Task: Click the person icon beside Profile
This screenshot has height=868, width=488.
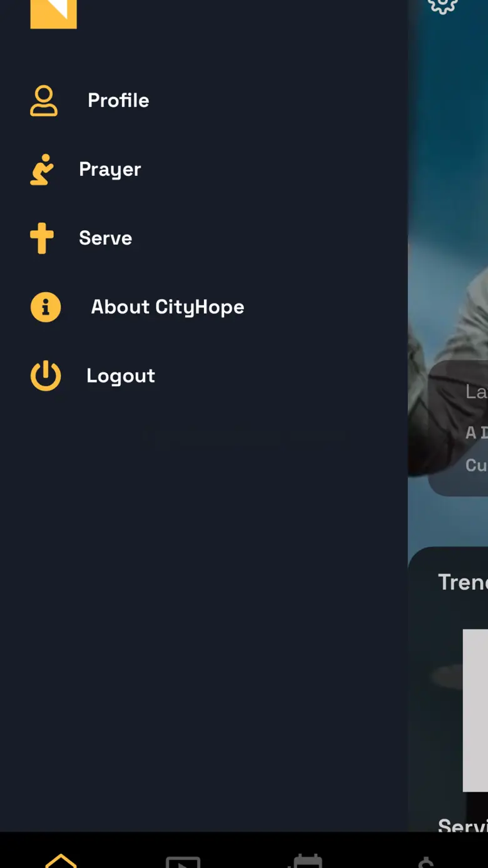Action: point(44,101)
